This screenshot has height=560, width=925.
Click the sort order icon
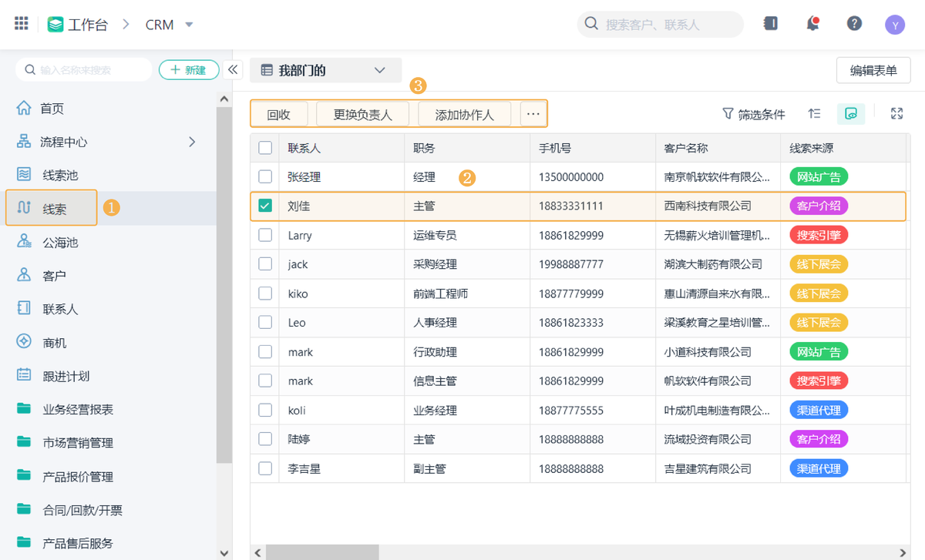click(814, 114)
